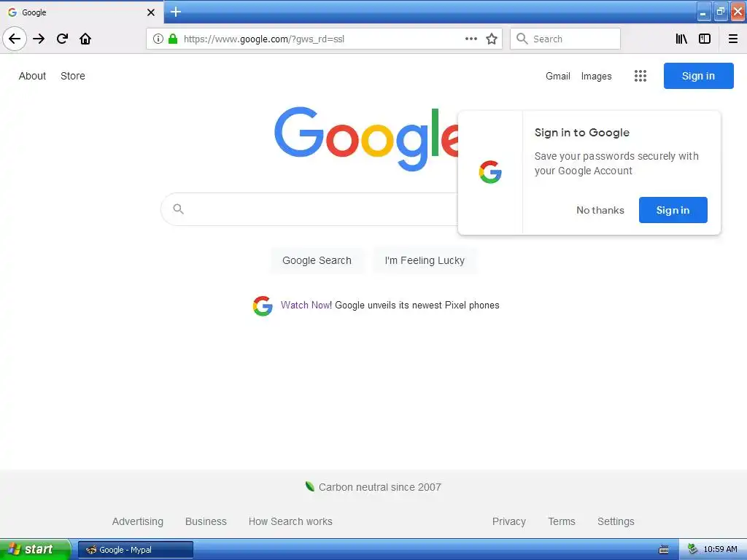Go back with the browser back arrow
Viewport: 747px width, 560px height.
click(x=15, y=39)
